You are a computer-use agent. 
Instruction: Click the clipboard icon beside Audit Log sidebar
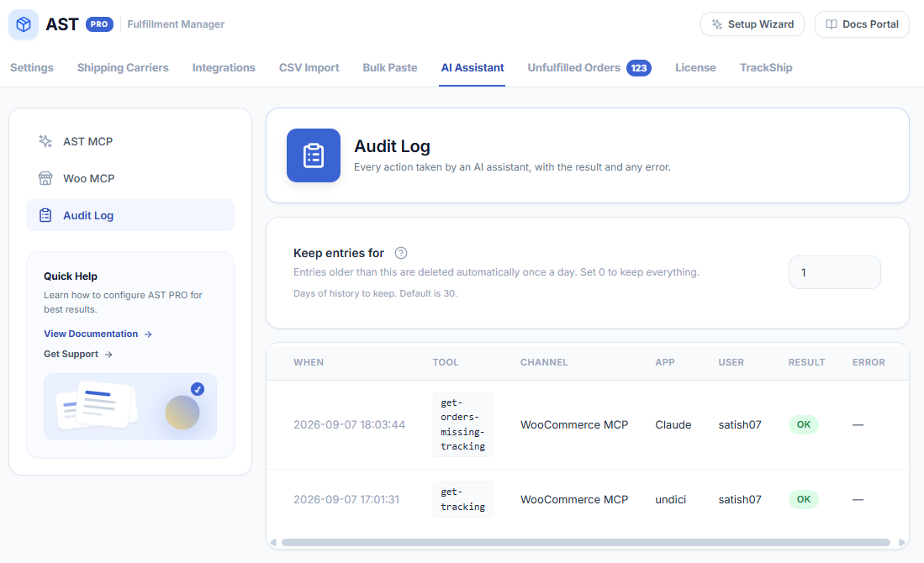pyautogui.click(x=45, y=216)
